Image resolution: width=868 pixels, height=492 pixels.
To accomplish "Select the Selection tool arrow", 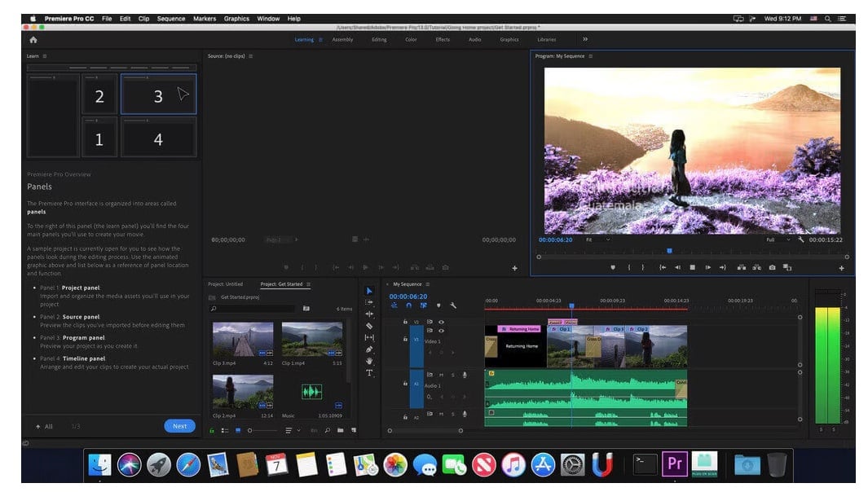I will [x=369, y=291].
